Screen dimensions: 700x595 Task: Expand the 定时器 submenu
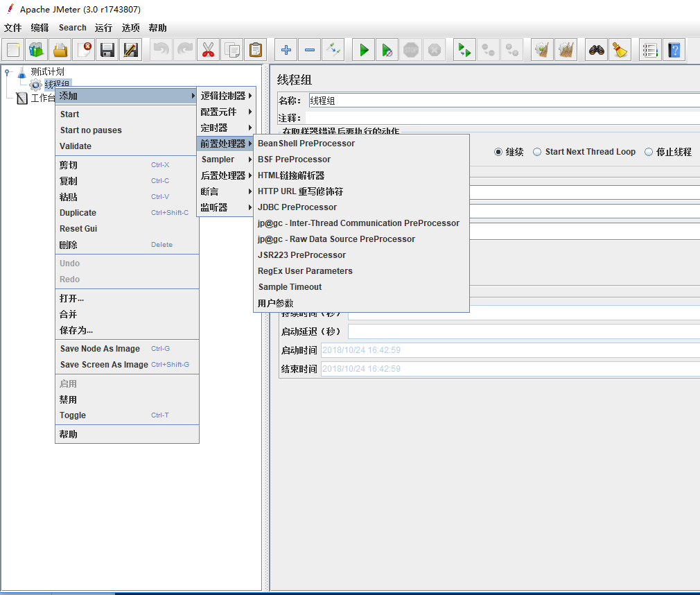pos(226,128)
